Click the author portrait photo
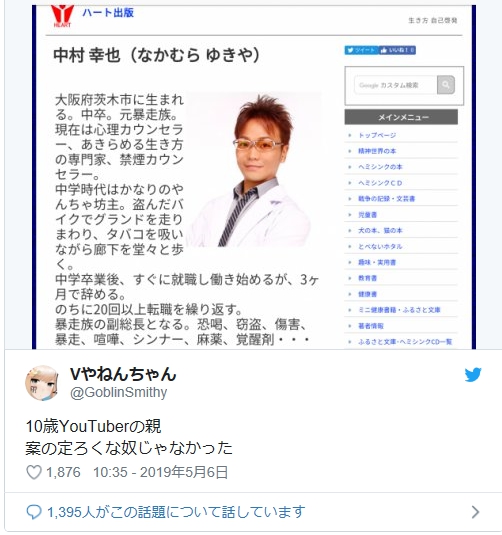This screenshot has width=502, height=535. tap(253, 169)
